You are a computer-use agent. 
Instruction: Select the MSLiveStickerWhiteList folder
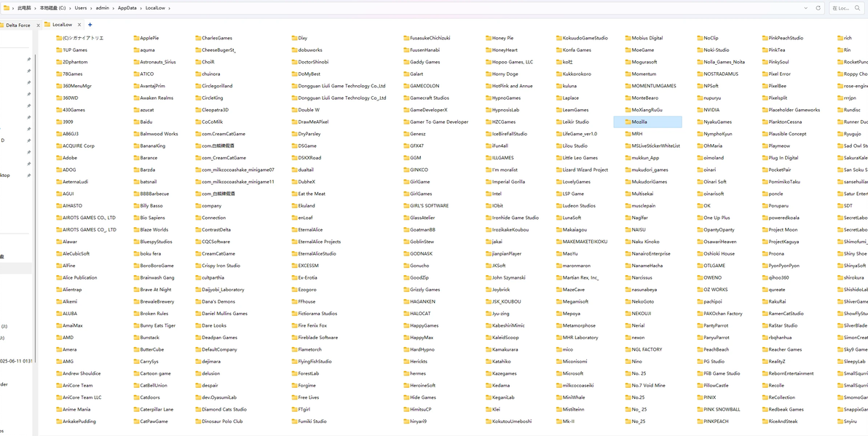coord(652,146)
